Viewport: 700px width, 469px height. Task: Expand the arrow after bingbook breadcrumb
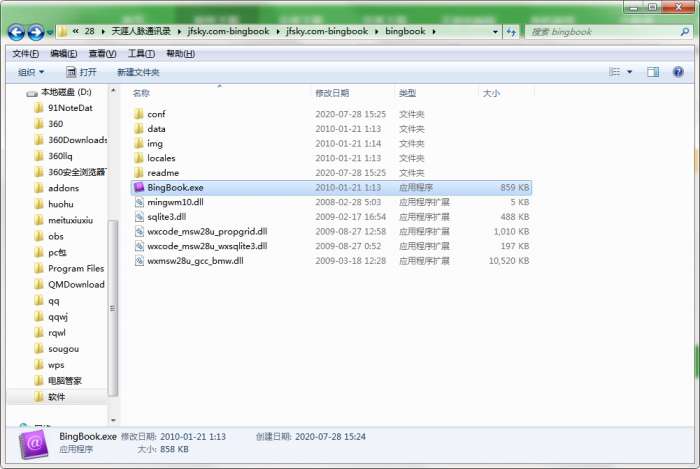tap(433, 32)
